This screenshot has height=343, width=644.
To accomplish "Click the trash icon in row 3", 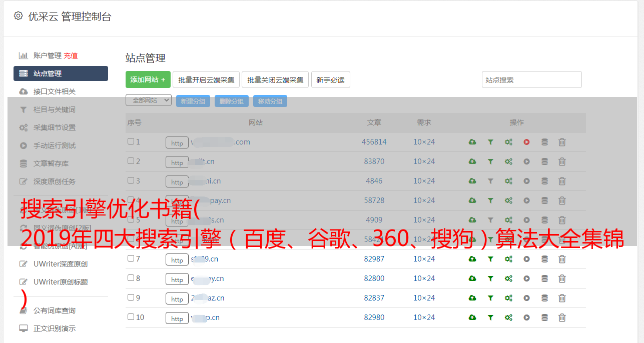I will click(x=562, y=181).
